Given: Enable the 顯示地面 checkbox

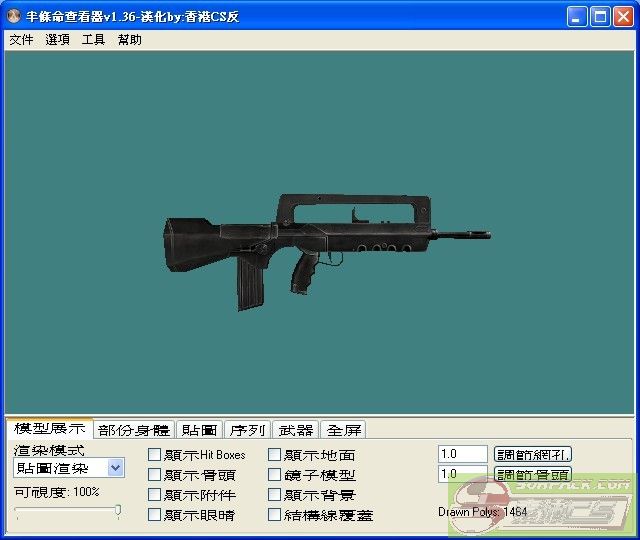Looking at the screenshot, I should tap(275, 455).
